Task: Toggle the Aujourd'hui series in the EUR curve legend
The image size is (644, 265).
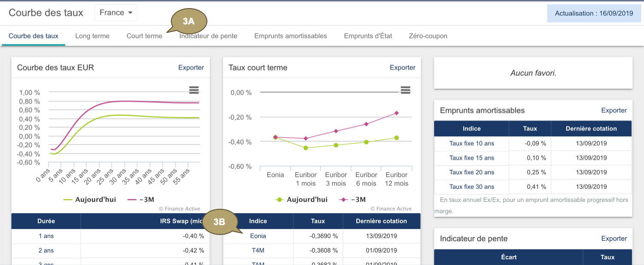Action: [90, 199]
